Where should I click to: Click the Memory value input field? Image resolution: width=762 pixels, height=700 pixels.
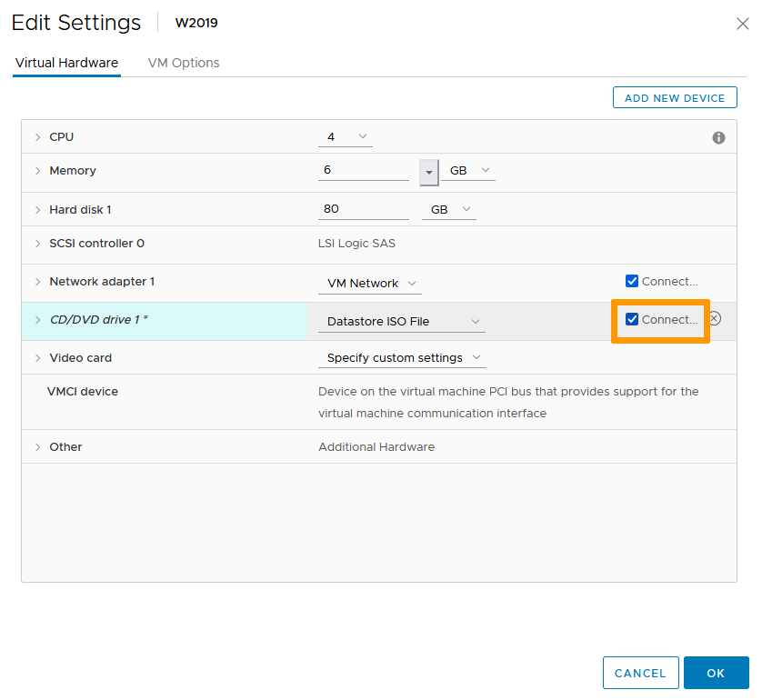pyautogui.click(x=364, y=171)
